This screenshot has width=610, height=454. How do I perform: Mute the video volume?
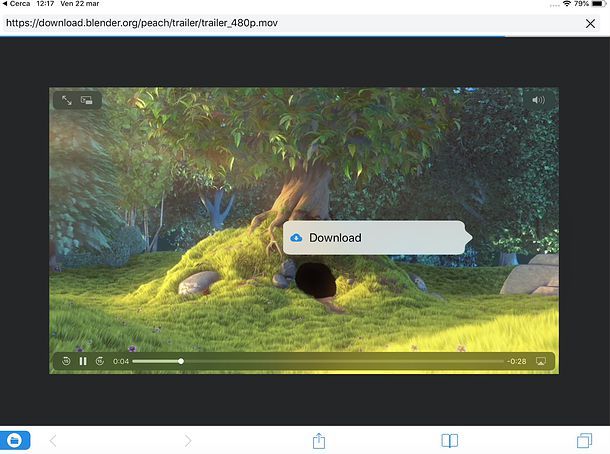538,100
